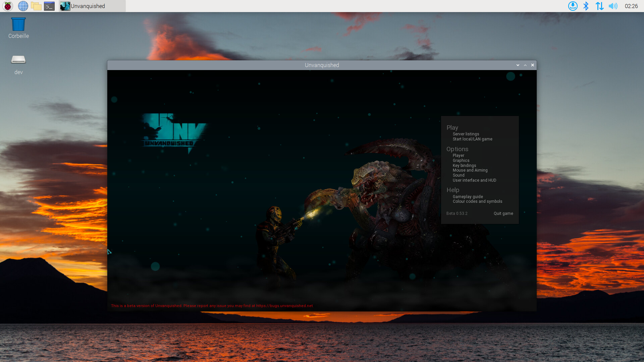Viewport: 644px width, 362px height.
Task: Open the Gameplay guide
Action: coord(468,197)
